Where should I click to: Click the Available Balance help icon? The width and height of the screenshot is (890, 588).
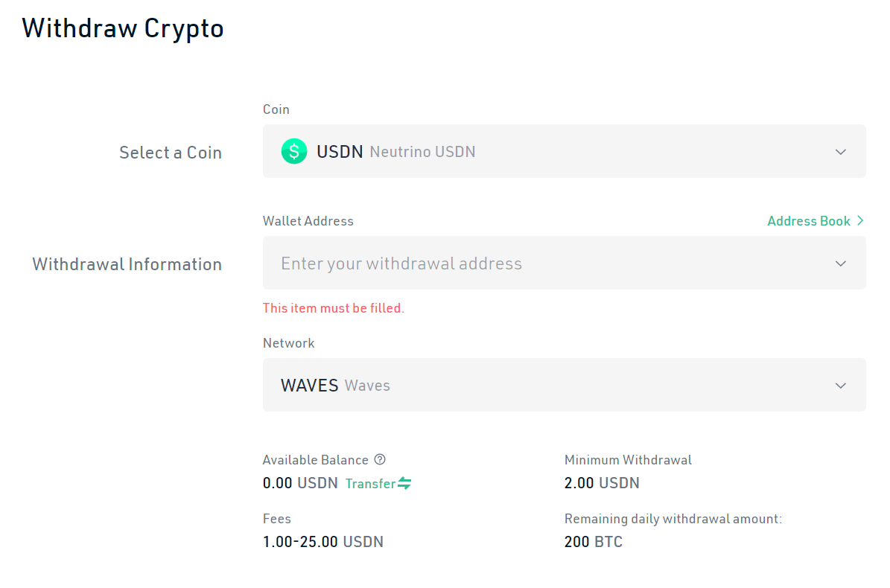tap(380, 460)
